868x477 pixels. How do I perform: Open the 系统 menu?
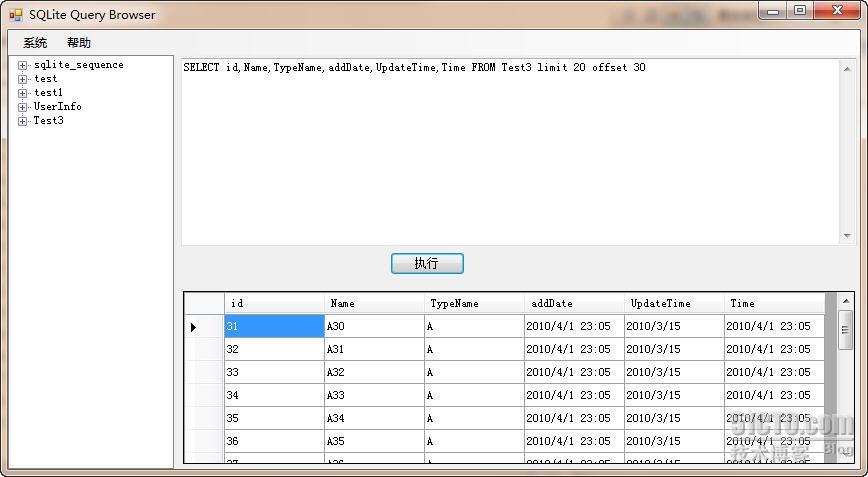click(35, 43)
